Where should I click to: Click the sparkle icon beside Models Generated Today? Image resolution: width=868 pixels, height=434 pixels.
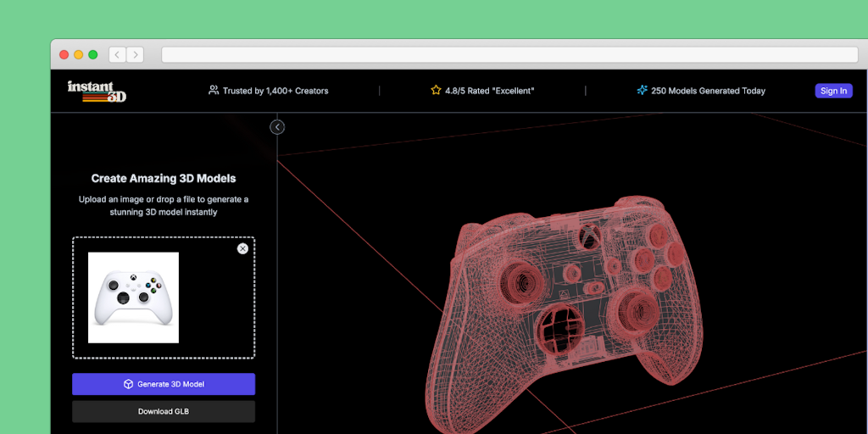(643, 90)
